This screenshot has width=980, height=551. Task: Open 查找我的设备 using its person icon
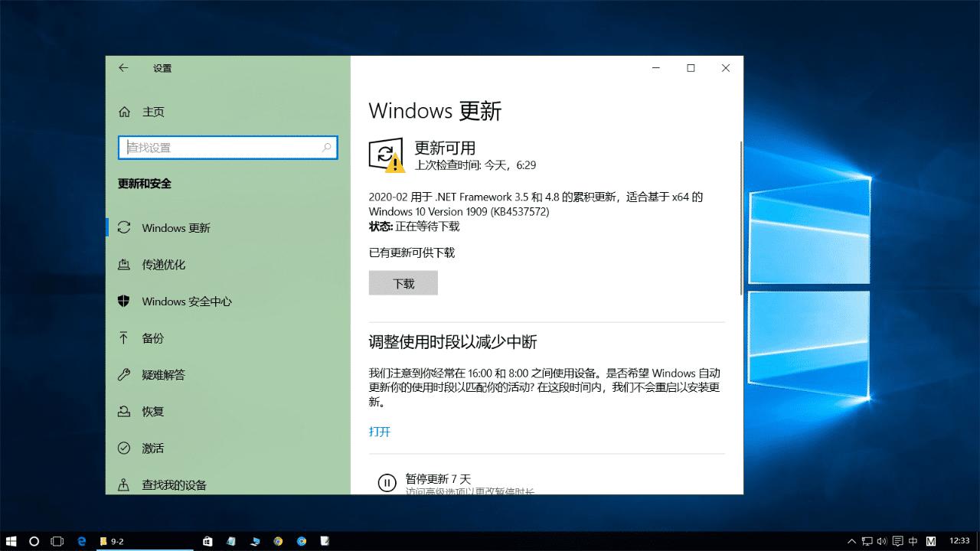pyautogui.click(x=124, y=484)
